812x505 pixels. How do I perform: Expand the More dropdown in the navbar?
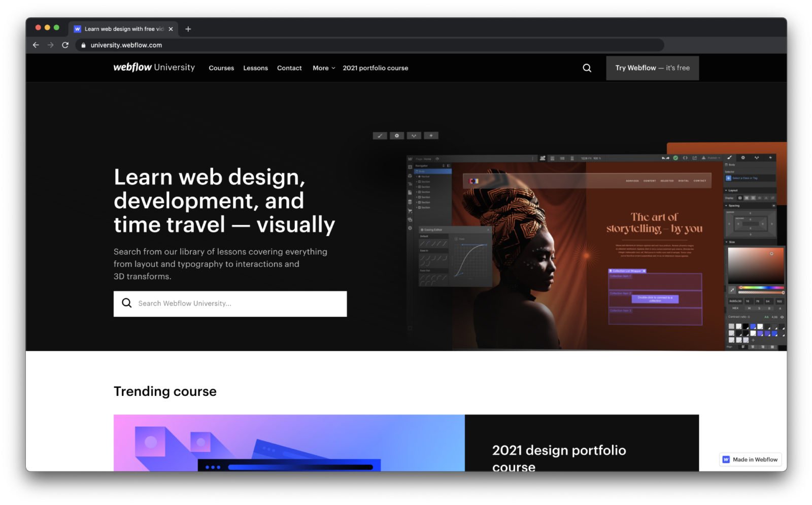[324, 68]
